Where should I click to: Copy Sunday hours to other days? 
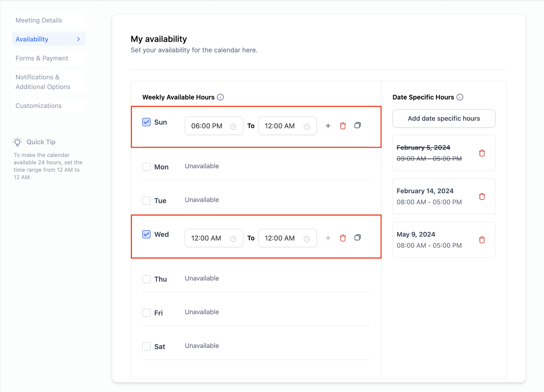pyautogui.click(x=357, y=125)
